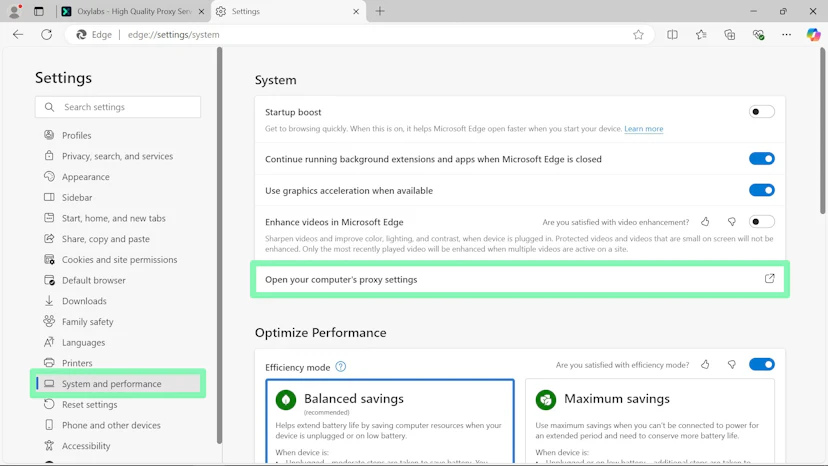Go to Default browser settings

point(93,280)
